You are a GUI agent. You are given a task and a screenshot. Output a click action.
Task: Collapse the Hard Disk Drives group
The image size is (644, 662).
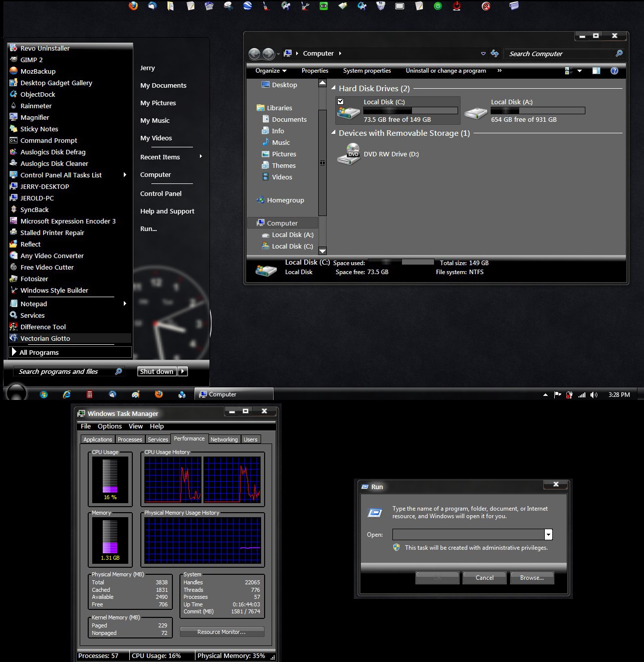[334, 88]
